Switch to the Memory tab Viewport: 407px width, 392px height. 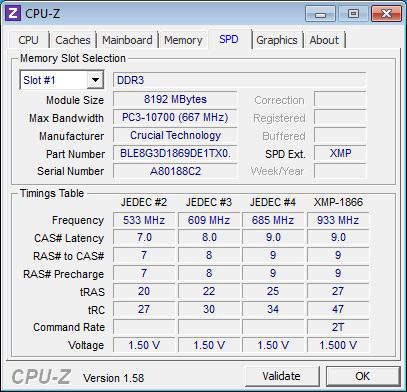tap(183, 40)
